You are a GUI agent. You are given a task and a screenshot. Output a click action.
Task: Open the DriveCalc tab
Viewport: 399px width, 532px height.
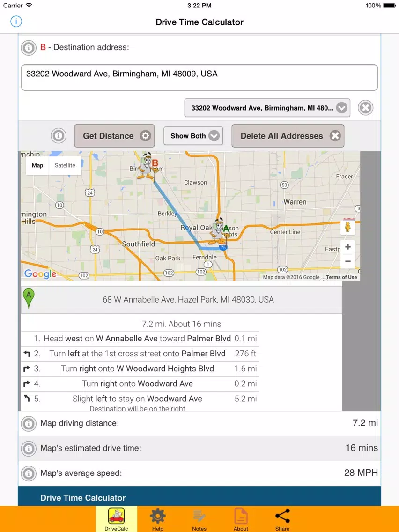click(x=116, y=519)
